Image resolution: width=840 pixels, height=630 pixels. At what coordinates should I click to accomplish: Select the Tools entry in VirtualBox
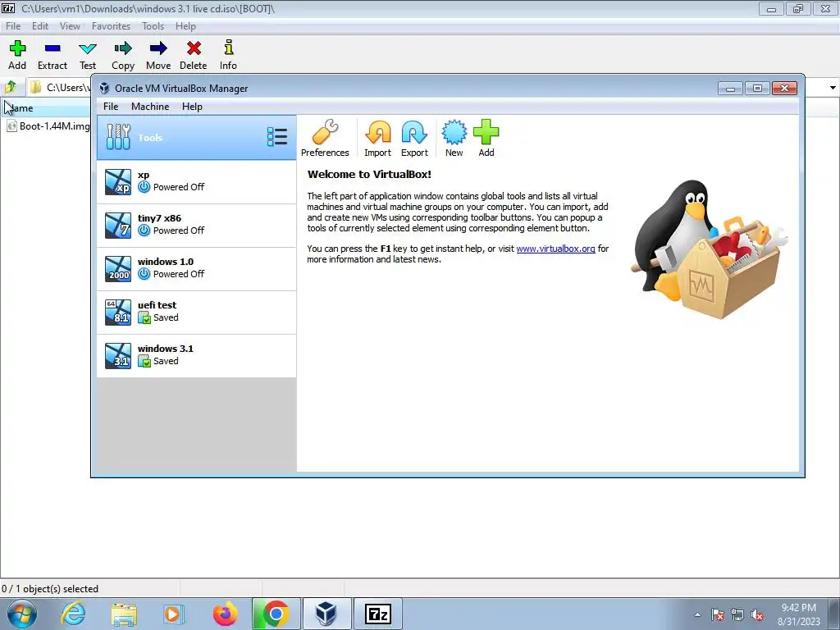click(196, 138)
